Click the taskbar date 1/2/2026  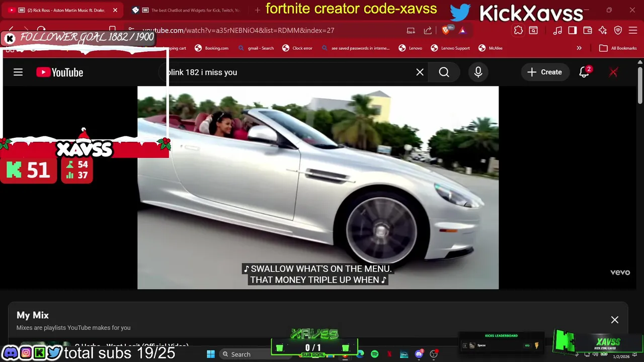pos(621,356)
